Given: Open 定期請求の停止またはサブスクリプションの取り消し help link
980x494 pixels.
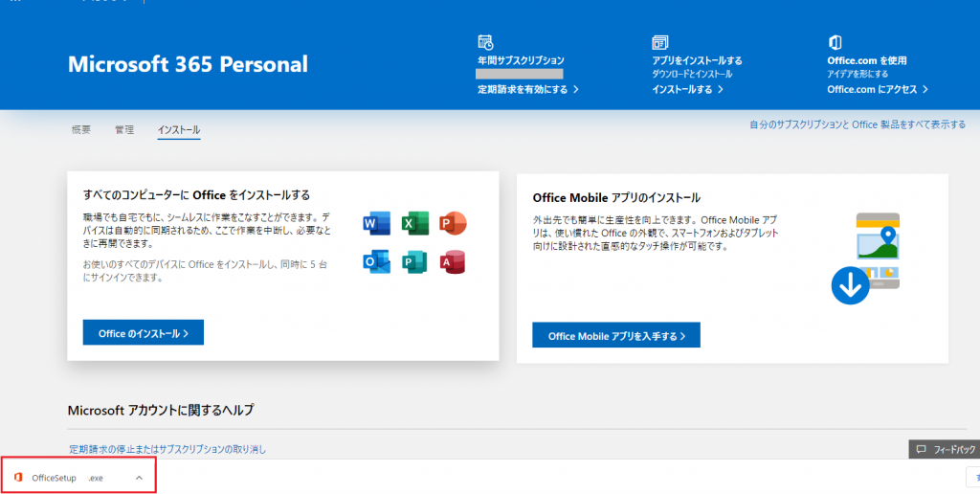Looking at the screenshot, I should [167, 449].
